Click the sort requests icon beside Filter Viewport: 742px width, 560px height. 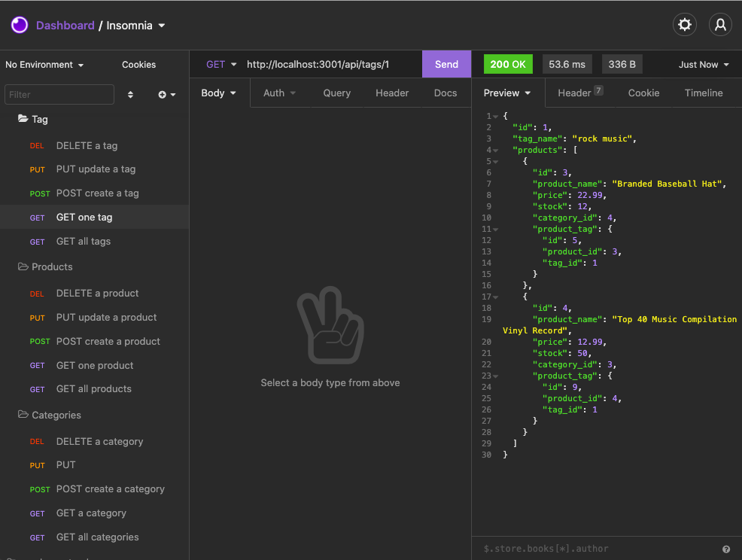[x=129, y=94]
